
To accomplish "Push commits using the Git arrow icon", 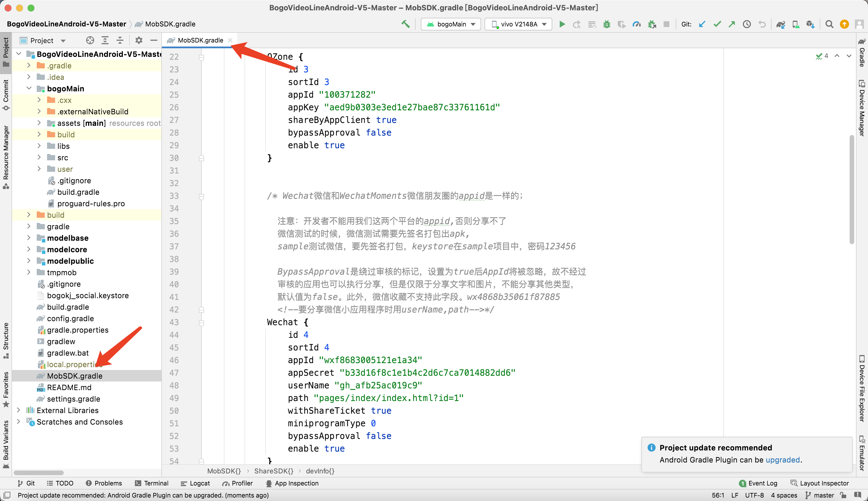I will click(x=732, y=24).
